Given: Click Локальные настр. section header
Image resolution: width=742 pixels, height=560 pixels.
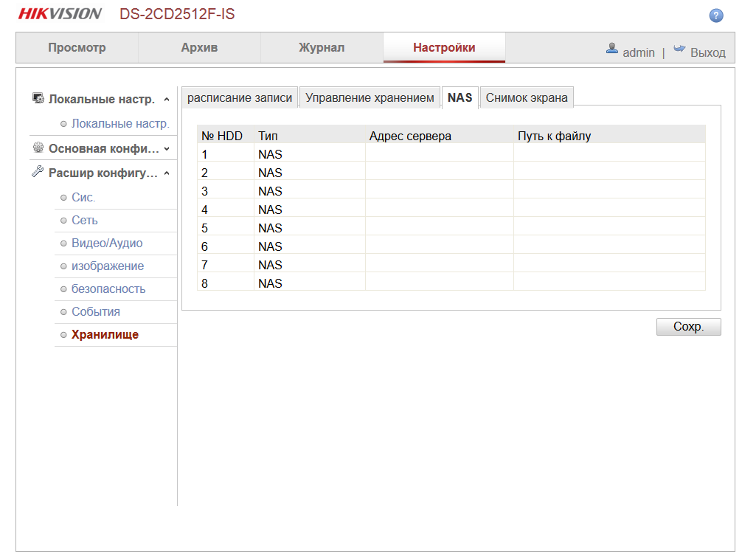Looking at the screenshot, I should 102,99.
